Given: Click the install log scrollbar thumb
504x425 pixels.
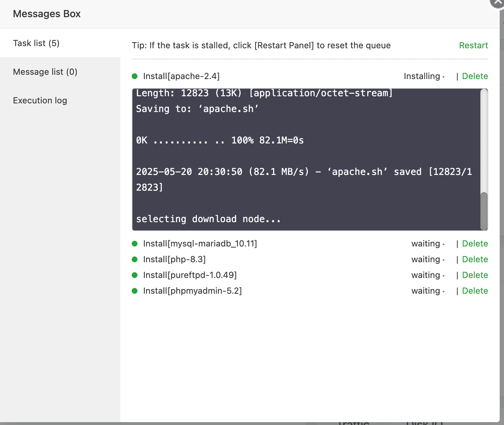Looking at the screenshot, I should 484,211.
